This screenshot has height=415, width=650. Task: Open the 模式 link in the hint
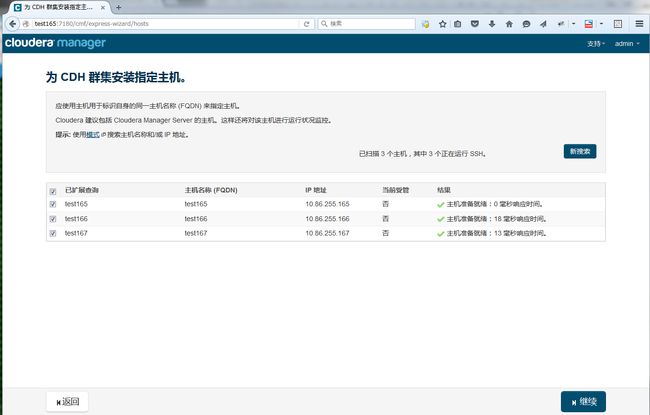click(x=93, y=134)
